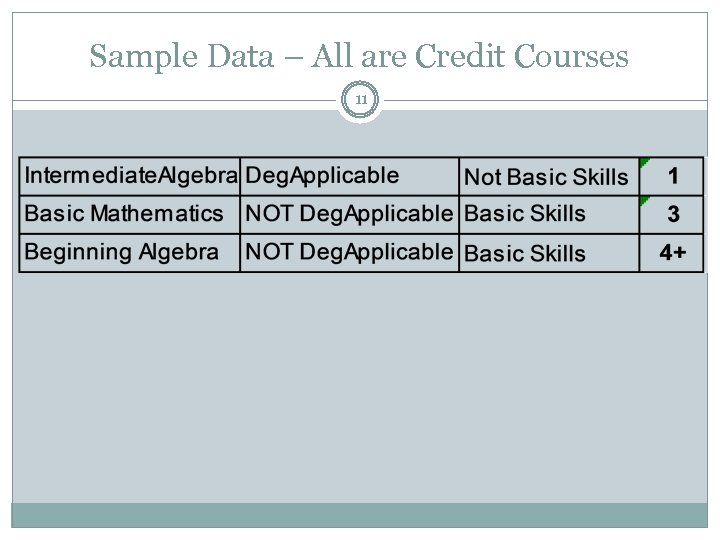Image resolution: width=720 pixels, height=540 pixels.
Task: Select the 'Beginning Algebra' cell
Action: tap(130, 252)
